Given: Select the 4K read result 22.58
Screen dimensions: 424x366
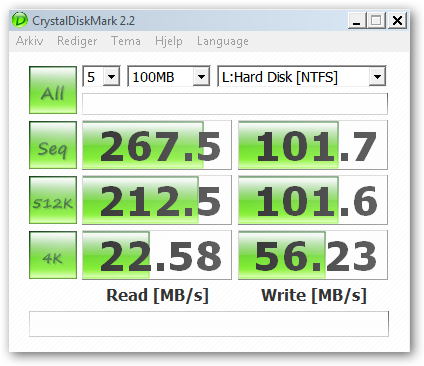Looking at the screenshot, I should coord(157,255).
